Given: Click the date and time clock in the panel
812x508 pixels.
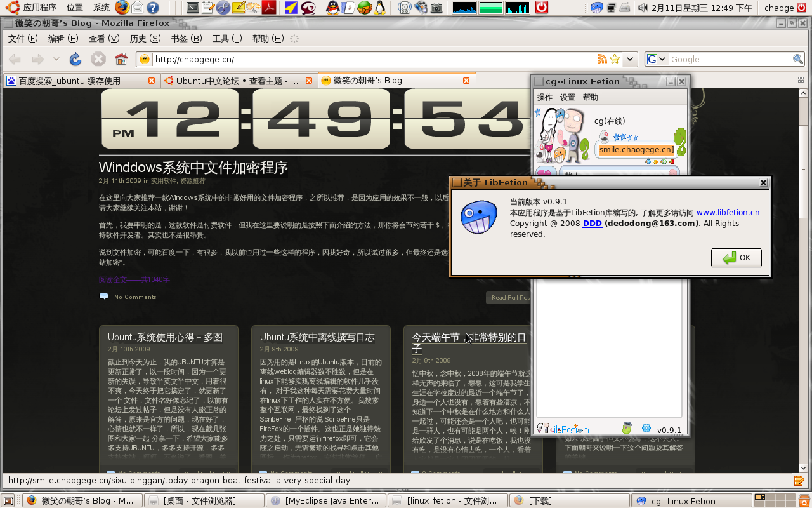Looking at the screenshot, I should (703, 8).
